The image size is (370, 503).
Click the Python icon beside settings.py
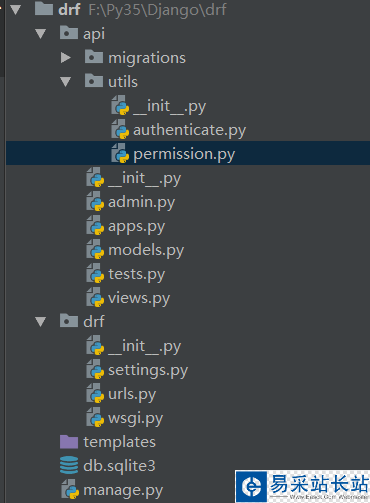pyautogui.click(x=95, y=369)
